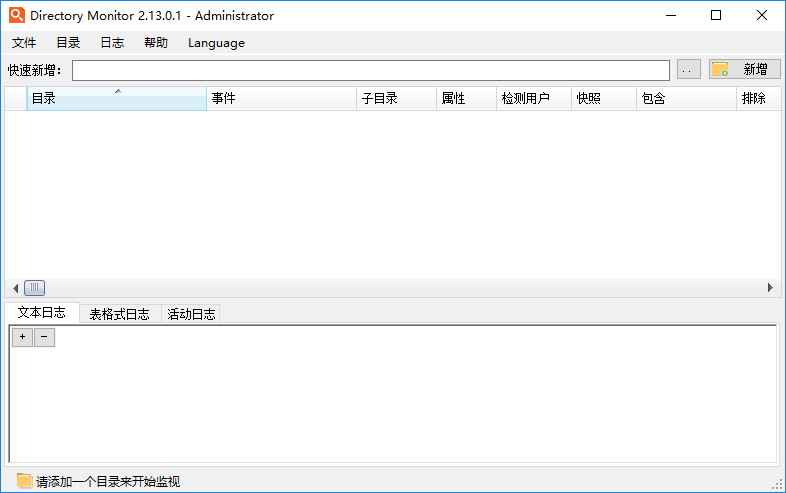Click the browse '..' button beside quick add
786x493 pixels.
tap(688, 70)
